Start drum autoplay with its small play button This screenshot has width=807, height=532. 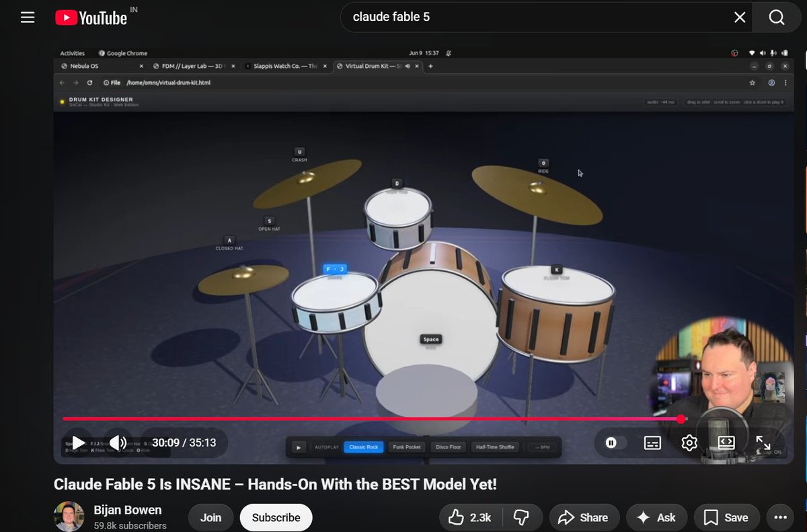pyautogui.click(x=299, y=447)
